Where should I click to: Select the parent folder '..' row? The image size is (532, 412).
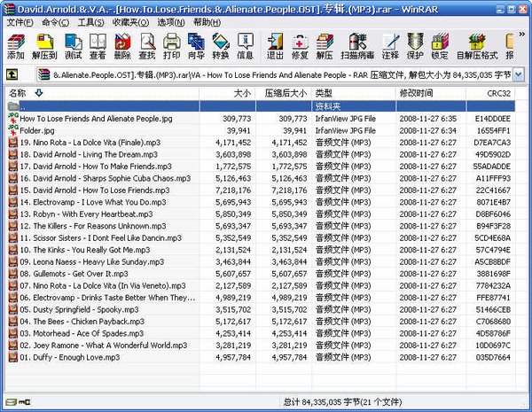click(260, 106)
